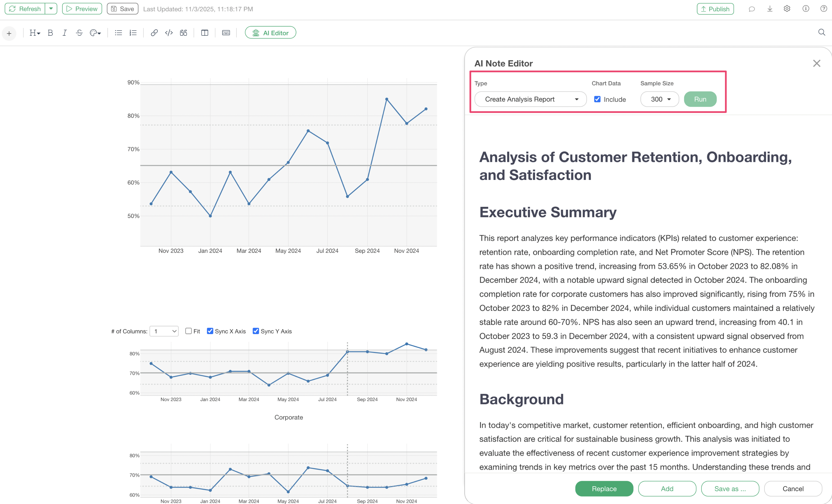
Task: Toggle bold formatting in the toolbar
Action: point(50,33)
